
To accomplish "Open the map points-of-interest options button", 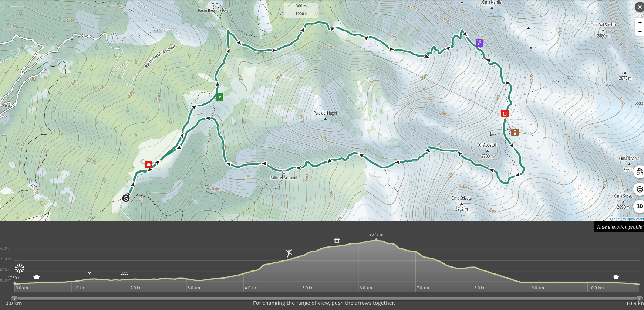I will 640,172.
